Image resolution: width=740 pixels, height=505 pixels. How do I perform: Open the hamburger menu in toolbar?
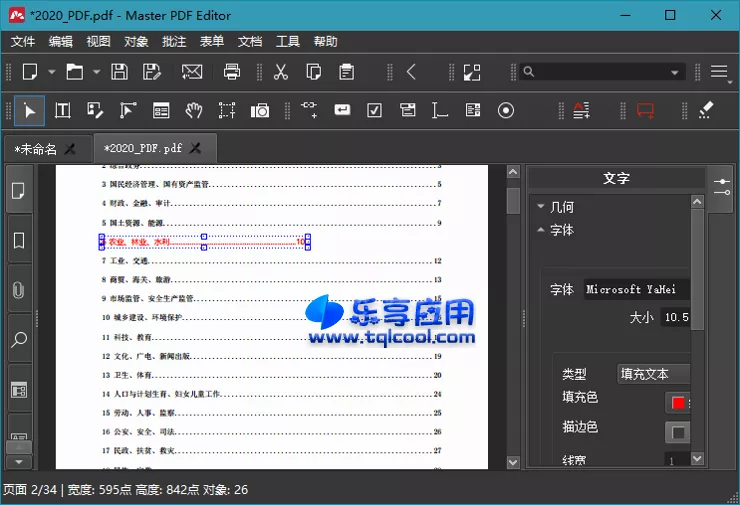(719, 72)
